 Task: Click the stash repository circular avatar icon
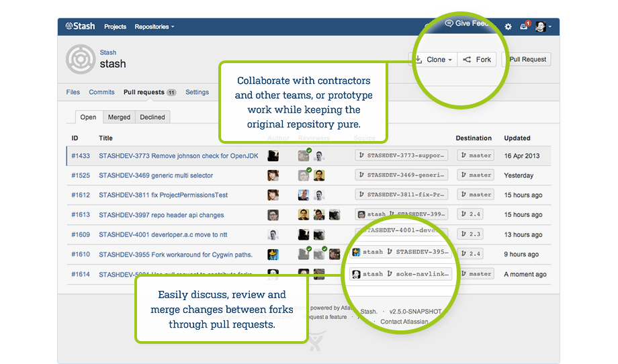(x=80, y=59)
